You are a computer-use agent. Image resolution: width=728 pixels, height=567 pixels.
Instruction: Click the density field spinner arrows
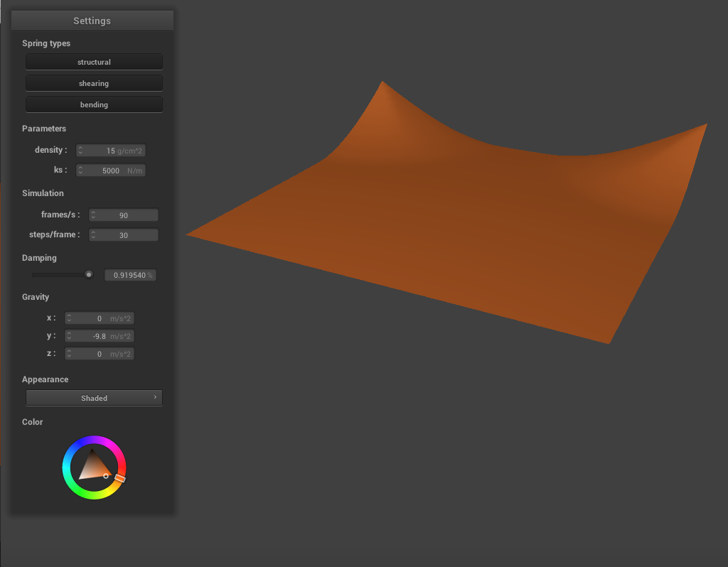pyautogui.click(x=80, y=151)
